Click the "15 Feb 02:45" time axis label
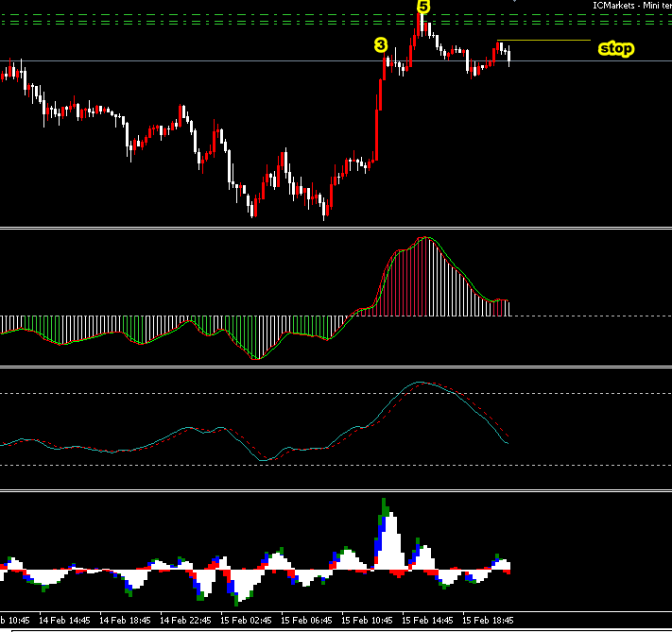 point(246,621)
